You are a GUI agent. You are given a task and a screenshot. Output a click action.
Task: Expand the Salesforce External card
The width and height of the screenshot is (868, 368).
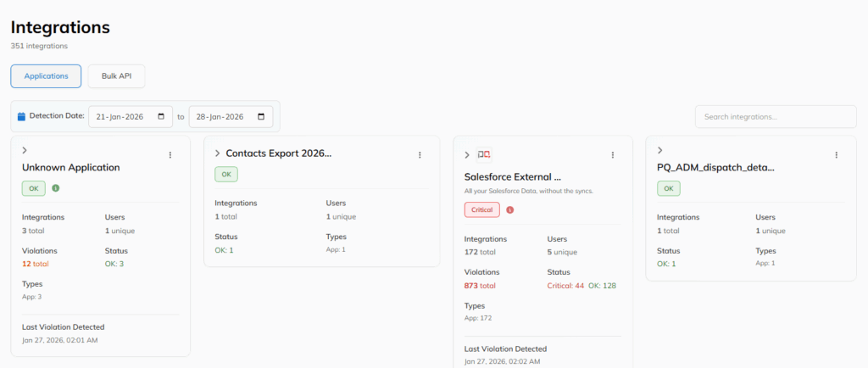click(467, 155)
